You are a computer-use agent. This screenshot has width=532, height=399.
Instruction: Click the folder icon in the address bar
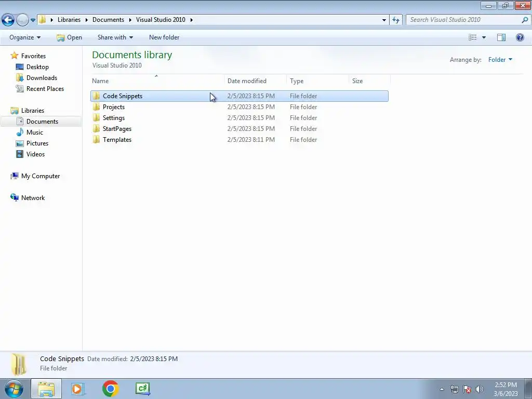42,19
